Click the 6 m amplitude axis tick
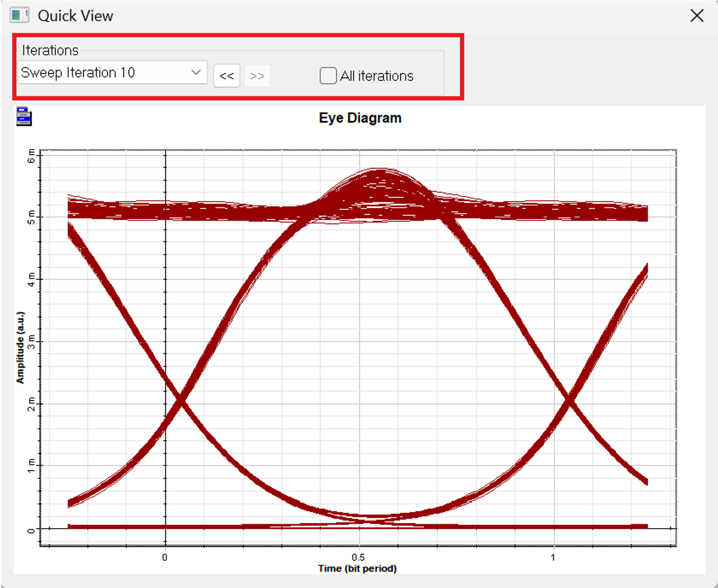The image size is (718, 588). [x=31, y=156]
